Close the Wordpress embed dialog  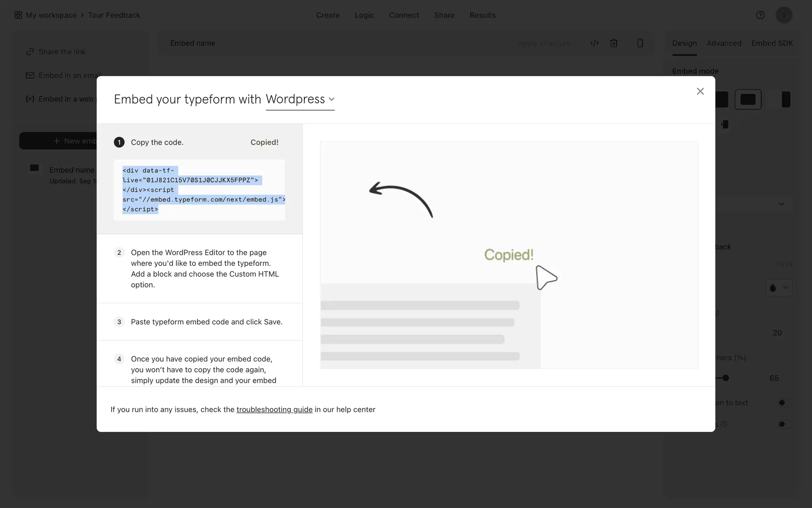click(x=700, y=91)
